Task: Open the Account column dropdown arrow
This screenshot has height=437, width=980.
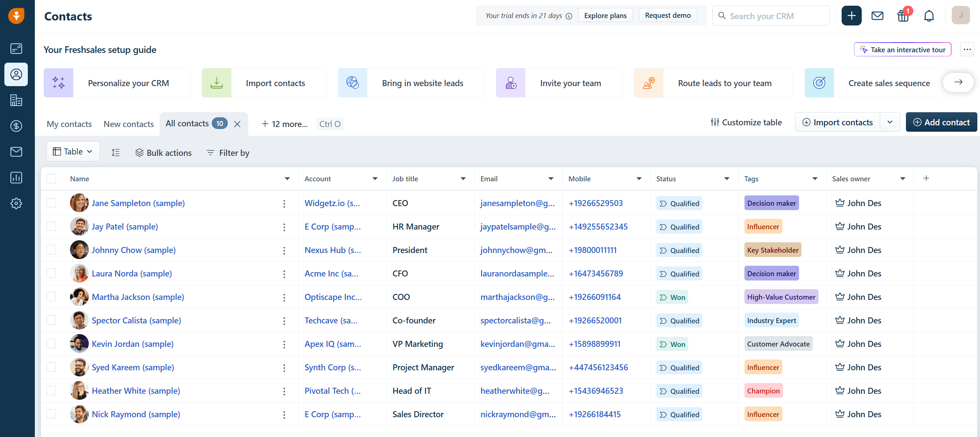Action: [375, 179]
